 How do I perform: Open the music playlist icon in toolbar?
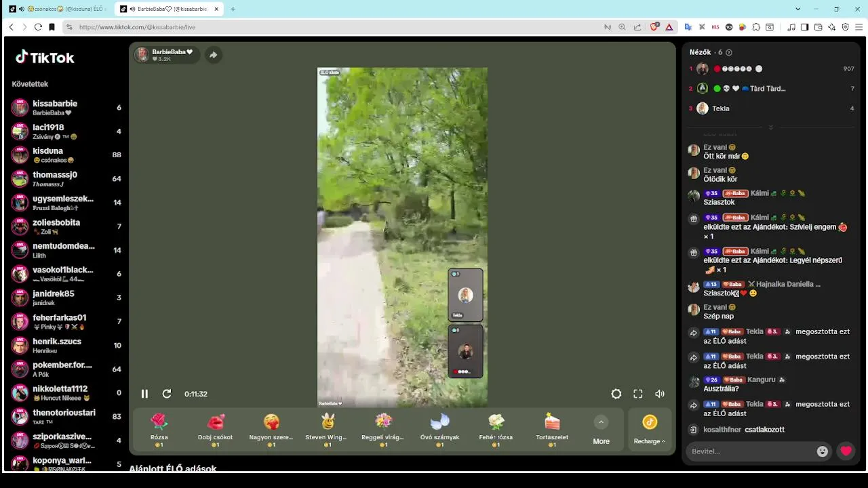791,27
